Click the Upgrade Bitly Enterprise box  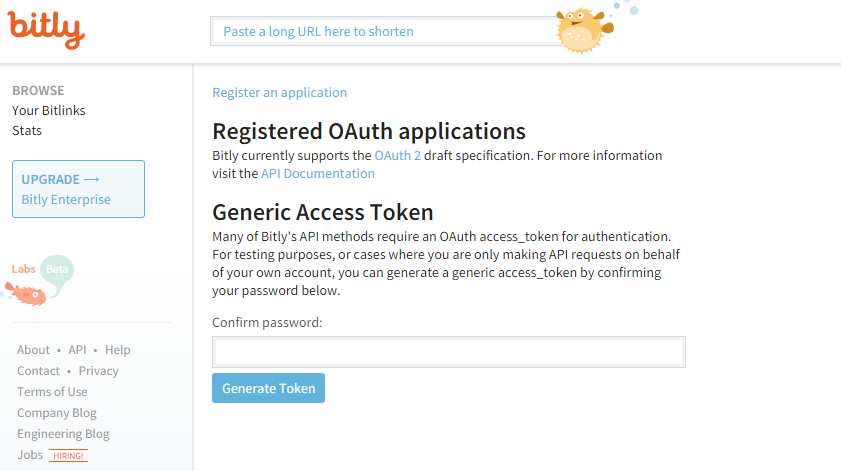tap(78, 189)
